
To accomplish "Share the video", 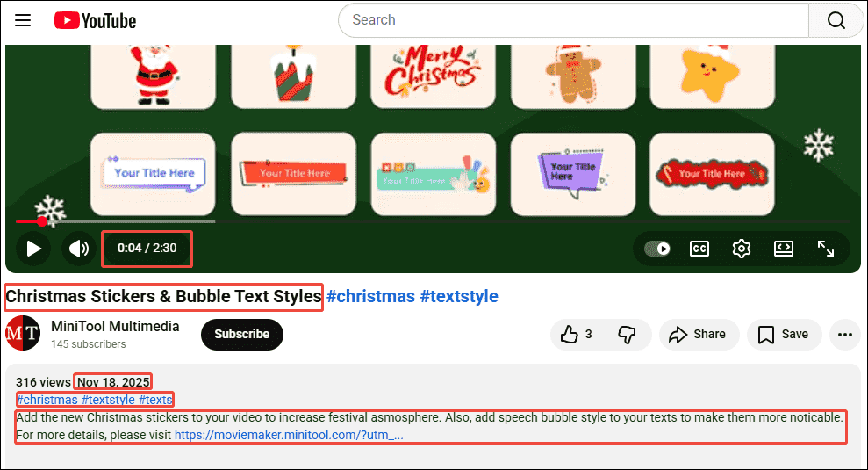I will click(x=699, y=334).
